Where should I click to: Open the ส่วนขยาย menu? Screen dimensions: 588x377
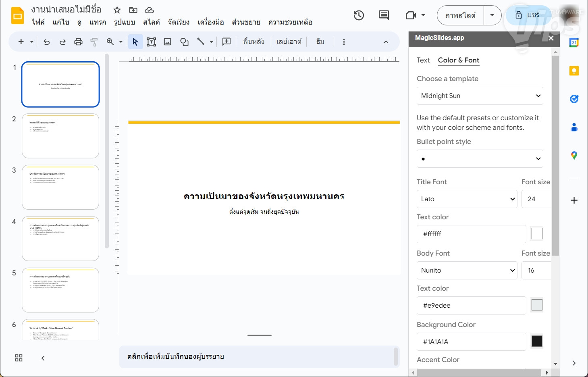246,22
